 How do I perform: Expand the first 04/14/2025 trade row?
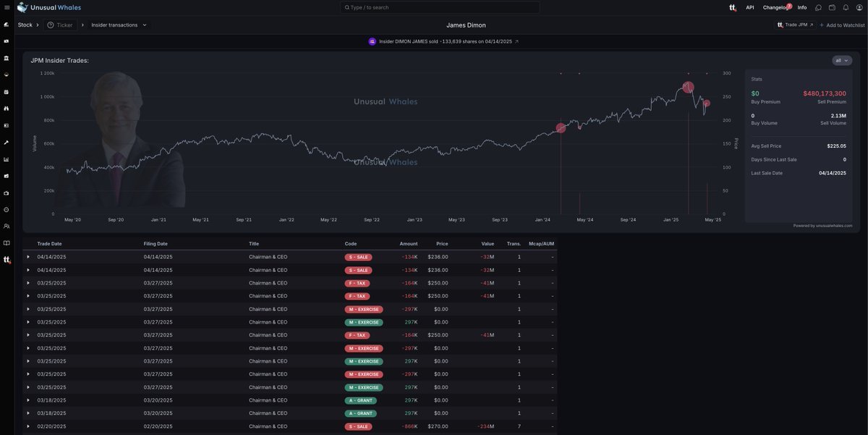[x=28, y=257]
